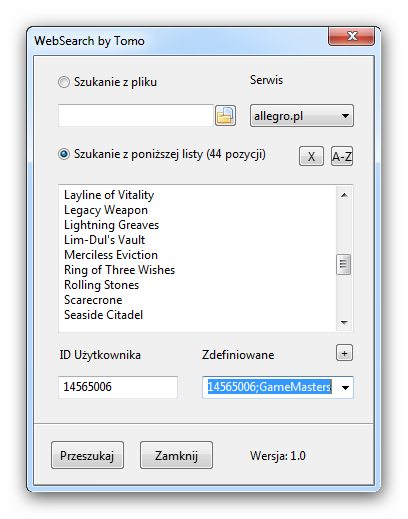The width and height of the screenshot is (408, 519).
Task: Click the list scrollbar thumb
Action: [x=344, y=264]
